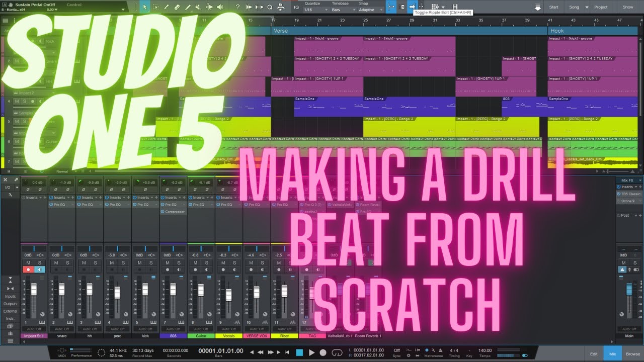
Task: Toggle the Metronome in transport
Action: click(427, 350)
